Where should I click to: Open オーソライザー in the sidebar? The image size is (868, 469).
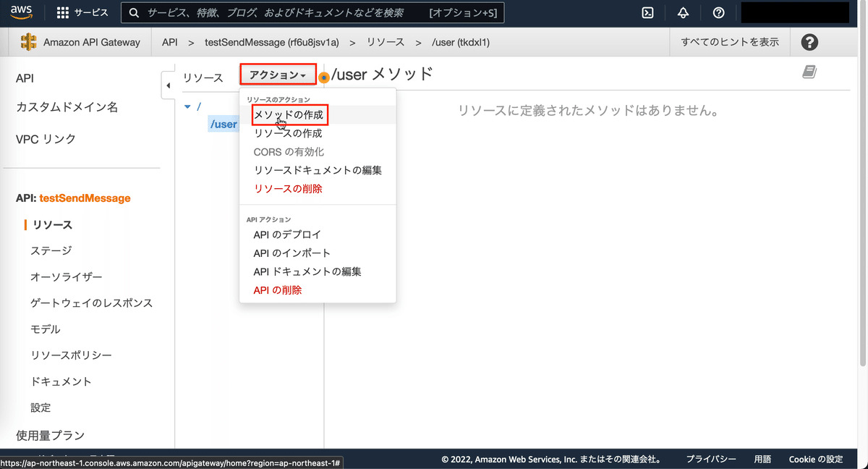67,276
